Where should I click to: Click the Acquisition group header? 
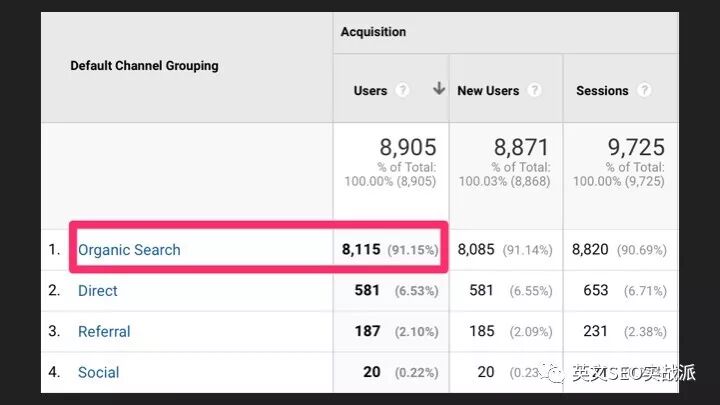point(373,32)
